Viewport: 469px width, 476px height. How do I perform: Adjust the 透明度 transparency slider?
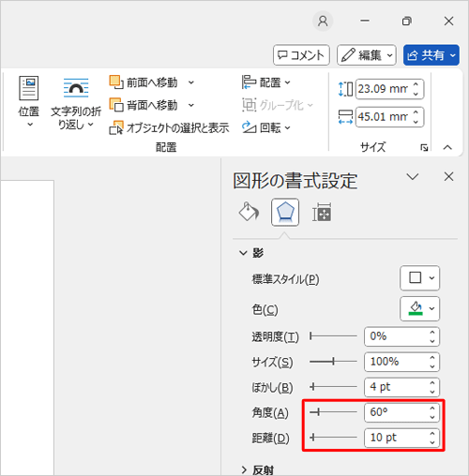pos(333,336)
